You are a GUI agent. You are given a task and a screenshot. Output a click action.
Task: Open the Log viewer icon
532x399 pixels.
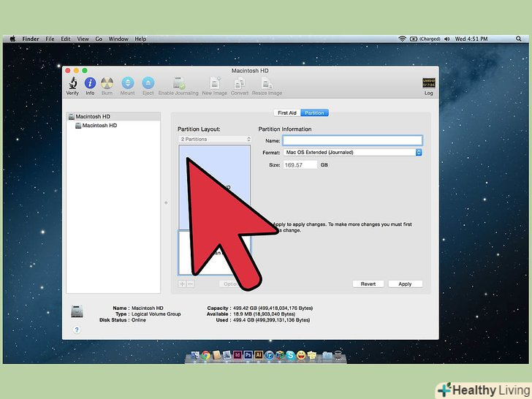pyautogui.click(x=428, y=83)
